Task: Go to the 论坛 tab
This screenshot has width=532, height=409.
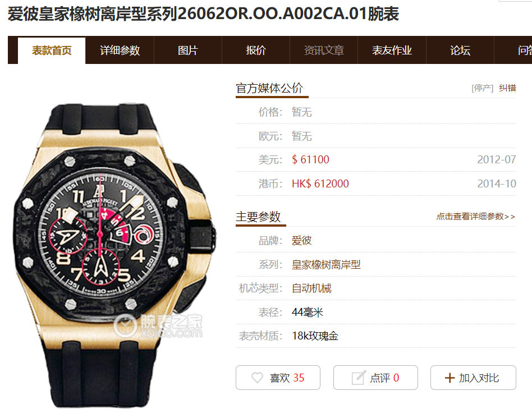Action: click(460, 50)
